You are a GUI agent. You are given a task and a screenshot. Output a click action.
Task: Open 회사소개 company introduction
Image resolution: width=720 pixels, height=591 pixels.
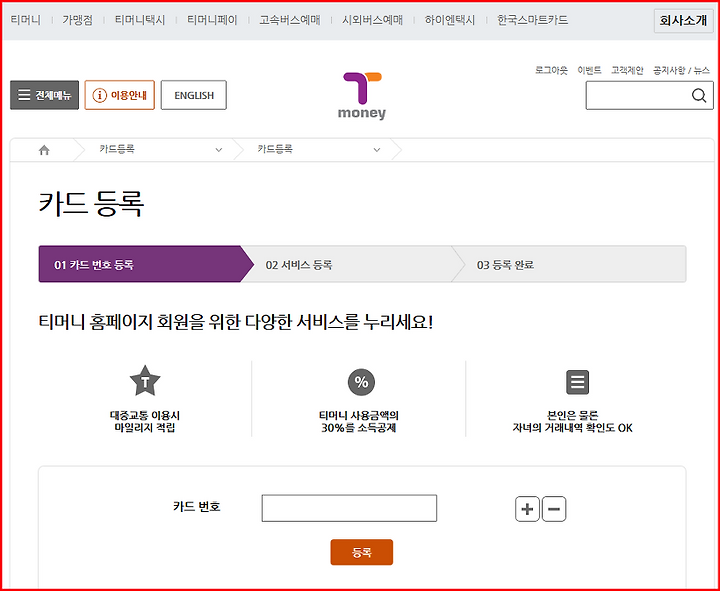tap(683, 20)
